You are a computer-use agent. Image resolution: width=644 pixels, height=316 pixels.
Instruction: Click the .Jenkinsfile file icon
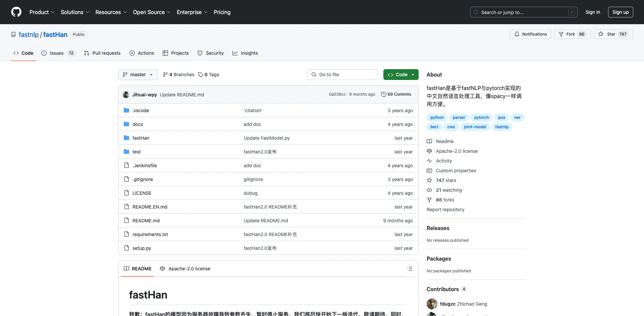tap(126, 165)
